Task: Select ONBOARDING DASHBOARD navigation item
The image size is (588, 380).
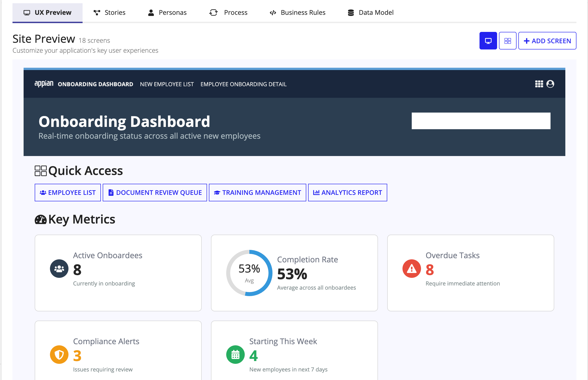Action: click(x=95, y=84)
